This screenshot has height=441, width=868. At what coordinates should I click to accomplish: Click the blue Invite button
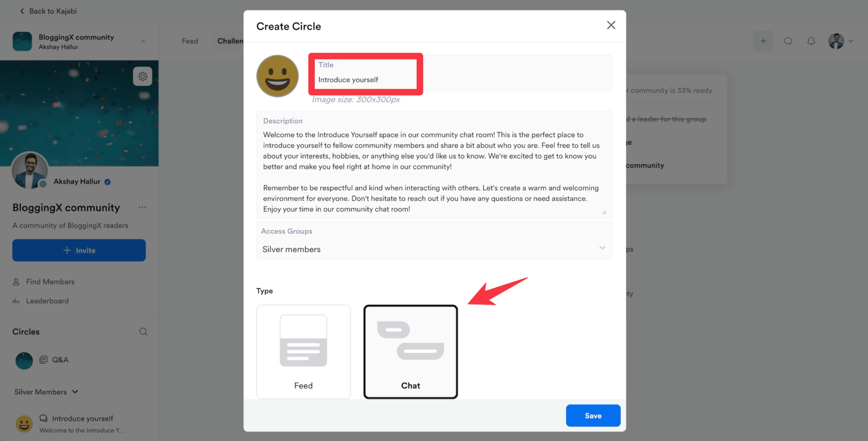point(79,250)
